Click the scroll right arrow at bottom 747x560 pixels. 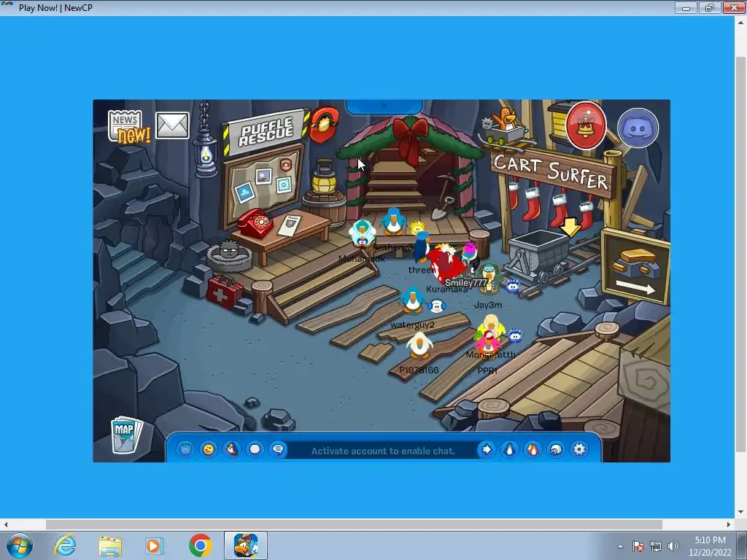point(729,524)
